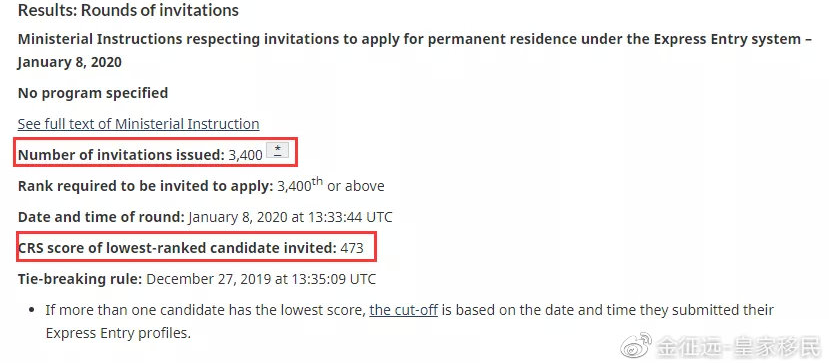The image size is (833, 363).
Task: Click the January 8, 2020 title date
Action: point(70,62)
